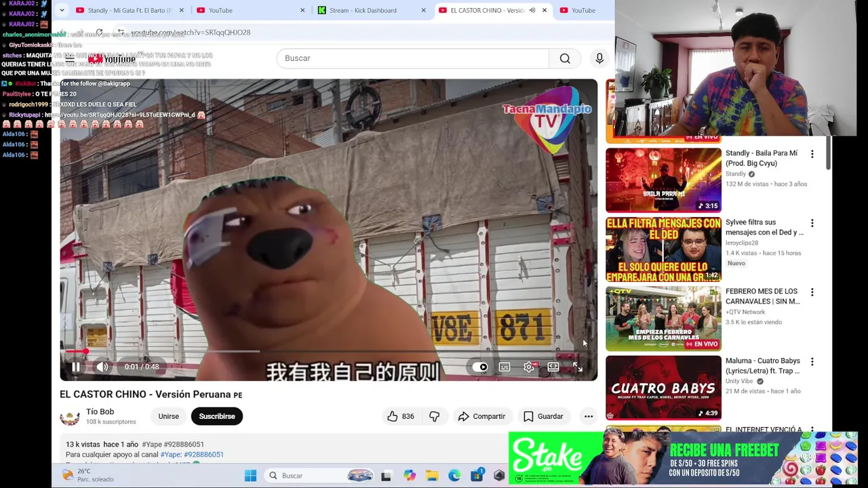Image resolution: width=868 pixels, height=488 pixels.
Task: Open Maluma Cuatro Babys video thumbnail
Action: 663,388
